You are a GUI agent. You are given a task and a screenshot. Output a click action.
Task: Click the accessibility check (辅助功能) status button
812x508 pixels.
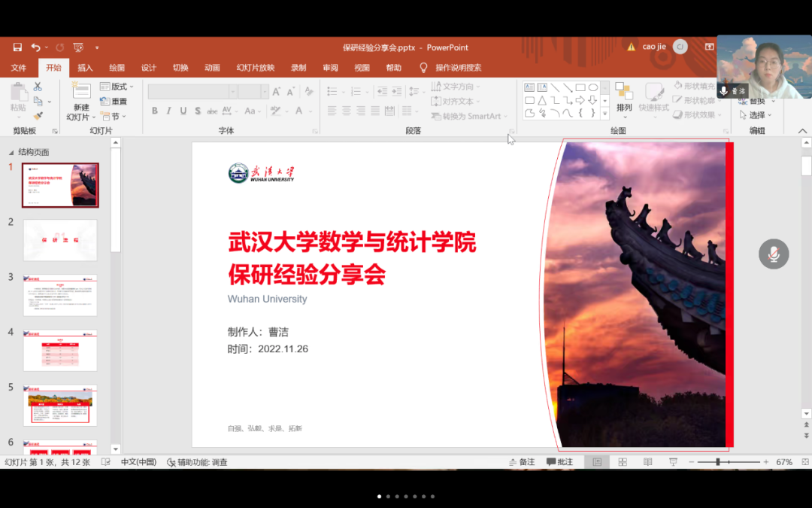pyautogui.click(x=197, y=462)
